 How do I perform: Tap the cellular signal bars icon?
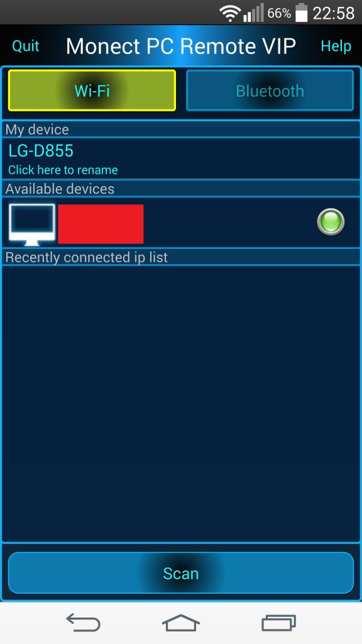[253, 14]
